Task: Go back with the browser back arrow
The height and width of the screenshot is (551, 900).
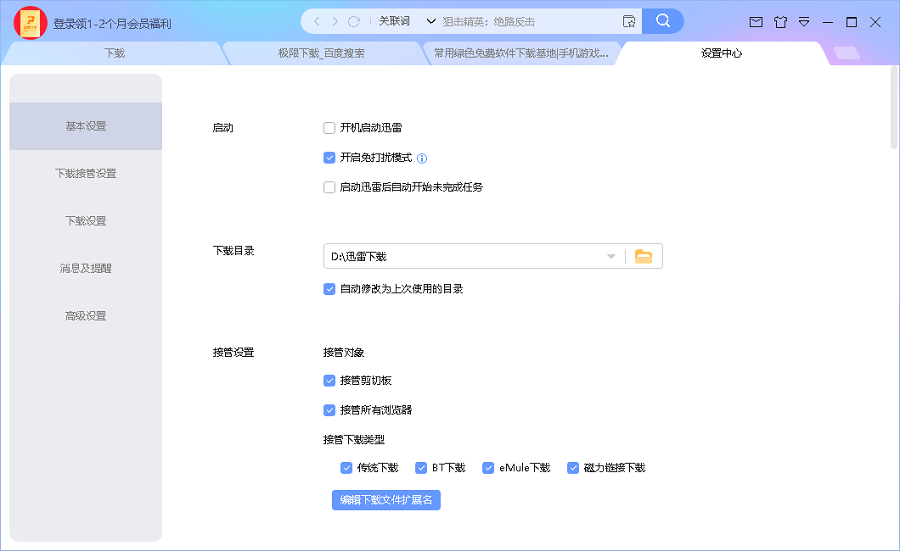Action: click(317, 22)
